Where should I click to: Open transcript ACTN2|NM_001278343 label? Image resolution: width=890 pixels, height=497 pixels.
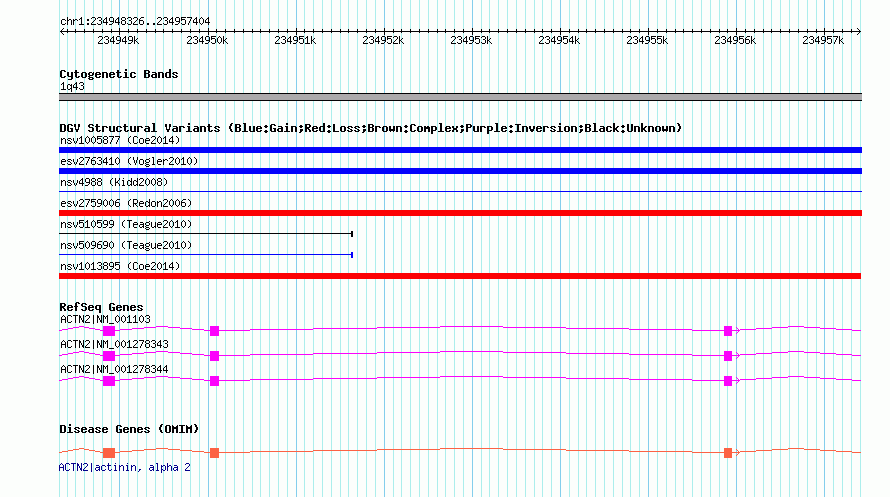[114, 344]
